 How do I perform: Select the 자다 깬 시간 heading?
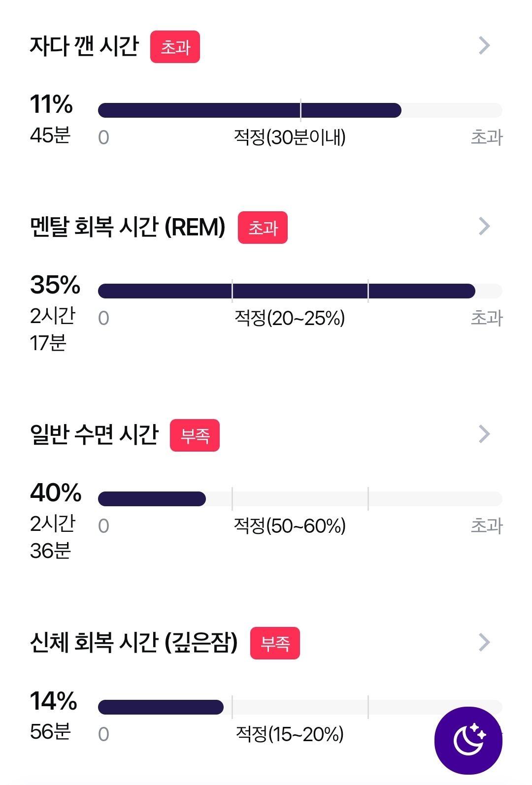pyautogui.click(x=84, y=46)
